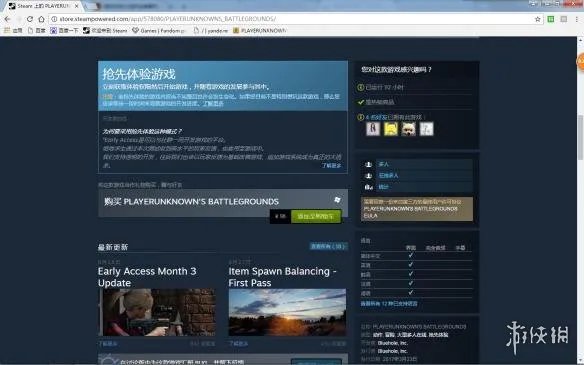Open the white dog friend avatar
Image resolution: width=584 pixels, height=365 pixels.
[409, 129]
